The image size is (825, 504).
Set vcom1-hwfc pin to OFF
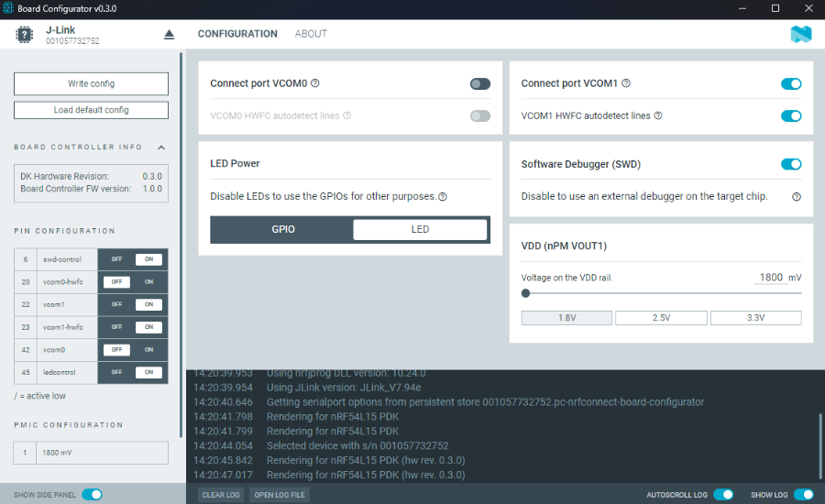click(x=116, y=327)
